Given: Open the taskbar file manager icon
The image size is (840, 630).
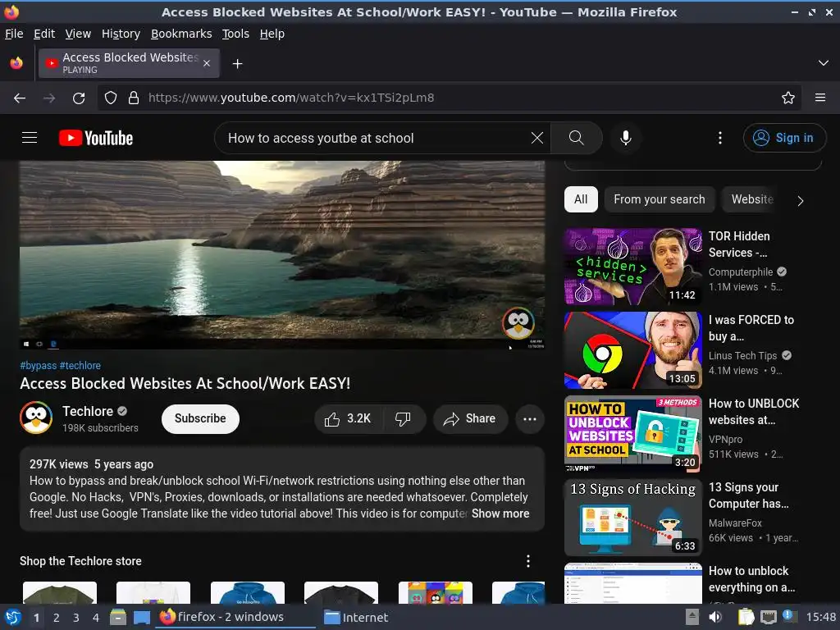Looking at the screenshot, I should click(x=118, y=617).
